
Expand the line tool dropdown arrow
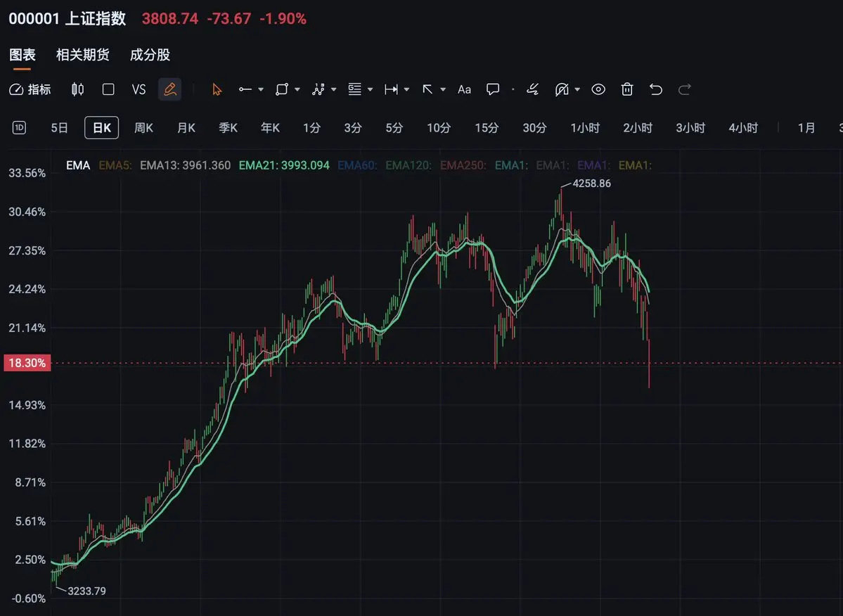[261, 89]
